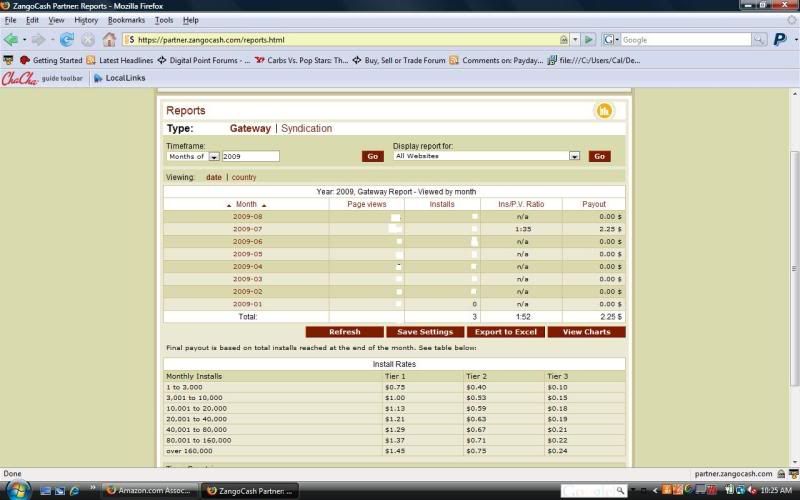Click the Latest Headlines feed bookmark
The height and width of the screenshot is (500, 800).
119,60
